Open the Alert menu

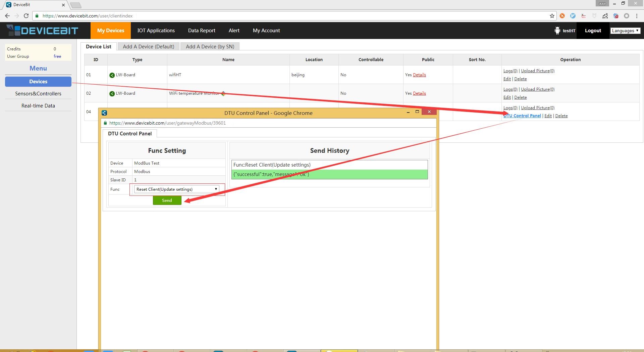234,31
